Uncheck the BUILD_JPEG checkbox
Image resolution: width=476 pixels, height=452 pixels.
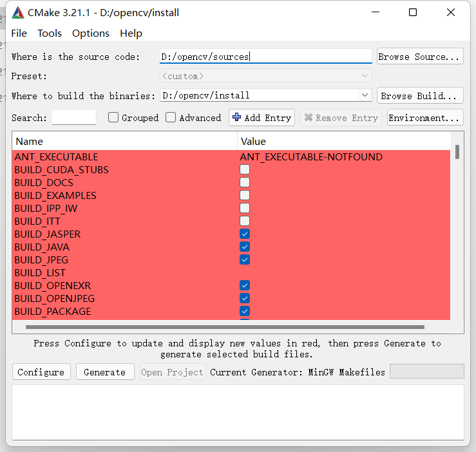point(245,259)
